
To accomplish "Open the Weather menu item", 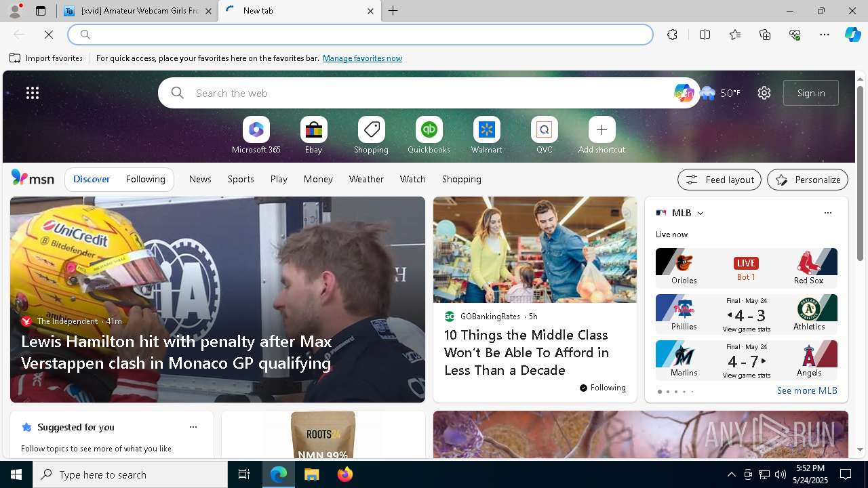I will [x=366, y=179].
